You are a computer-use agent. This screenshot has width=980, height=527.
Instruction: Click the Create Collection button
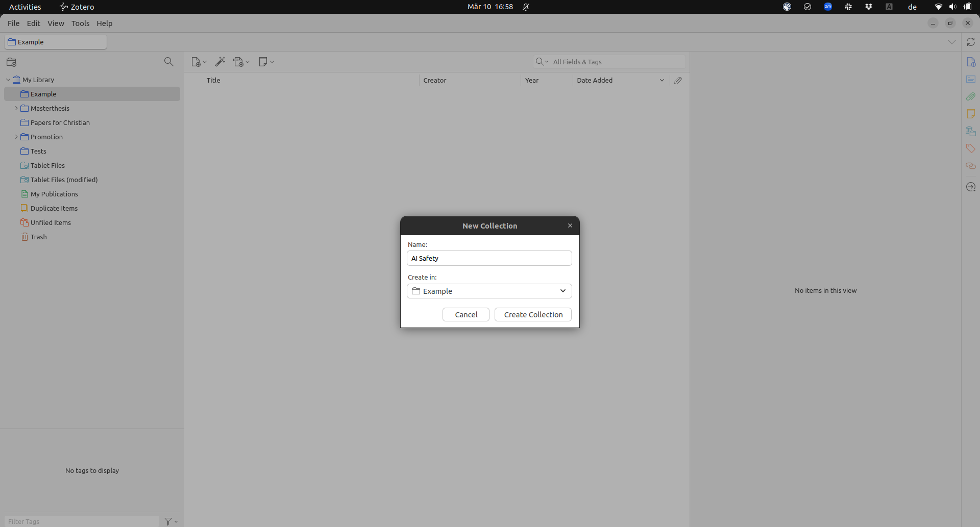(533, 315)
